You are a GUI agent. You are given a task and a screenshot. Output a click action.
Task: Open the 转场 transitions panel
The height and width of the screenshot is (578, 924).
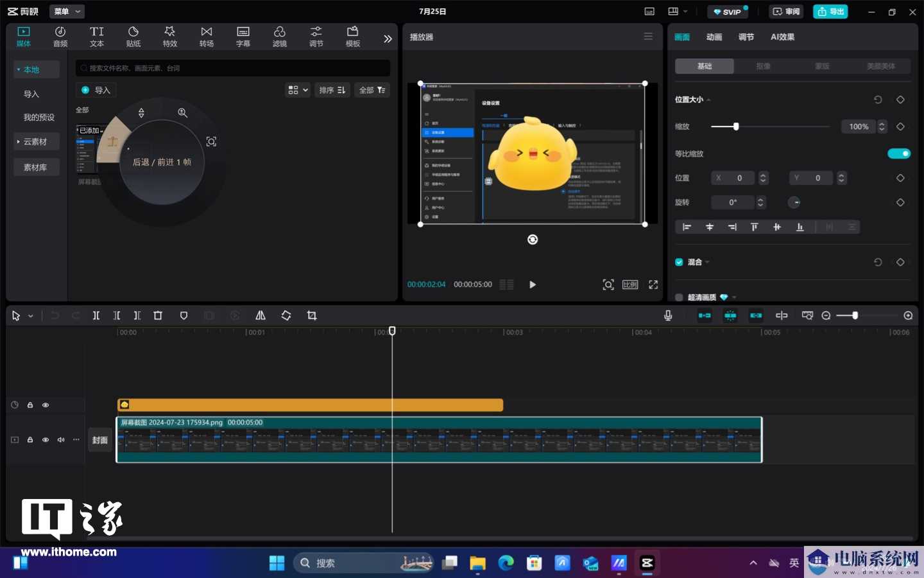point(207,37)
